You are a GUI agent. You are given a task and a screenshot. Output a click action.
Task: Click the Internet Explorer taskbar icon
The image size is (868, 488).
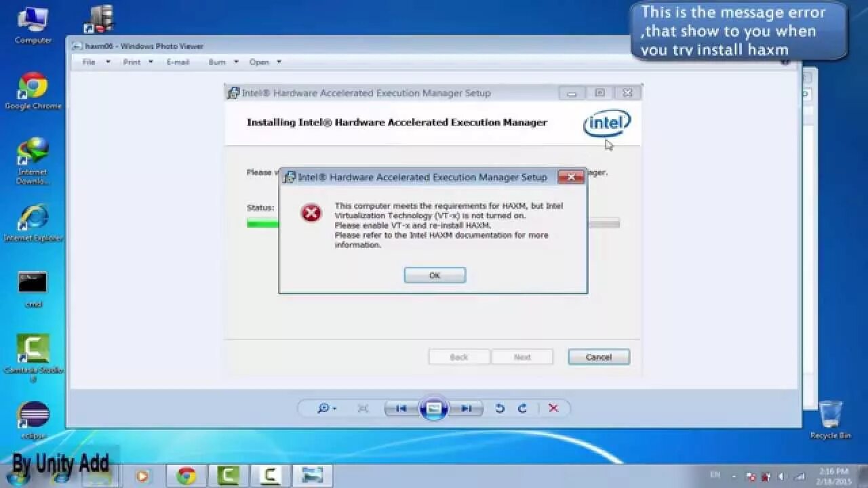(x=61, y=477)
